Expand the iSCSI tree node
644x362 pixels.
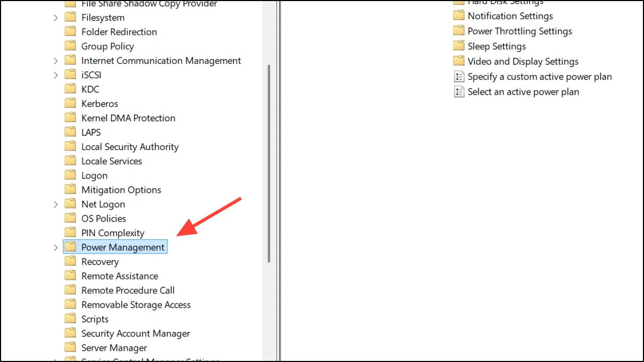coord(56,75)
